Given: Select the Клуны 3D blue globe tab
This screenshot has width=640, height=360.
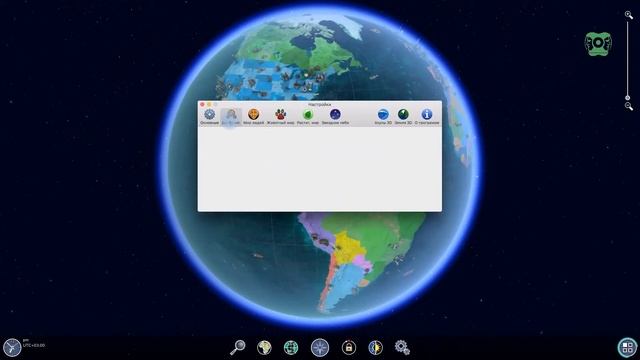Looking at the screenshot, I should (x=383, y=117).
